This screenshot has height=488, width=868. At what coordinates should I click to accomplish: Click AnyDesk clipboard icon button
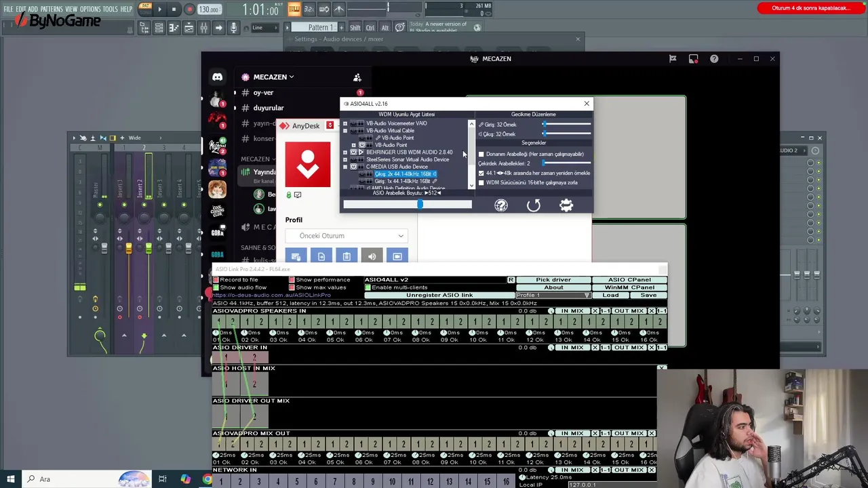347,256
